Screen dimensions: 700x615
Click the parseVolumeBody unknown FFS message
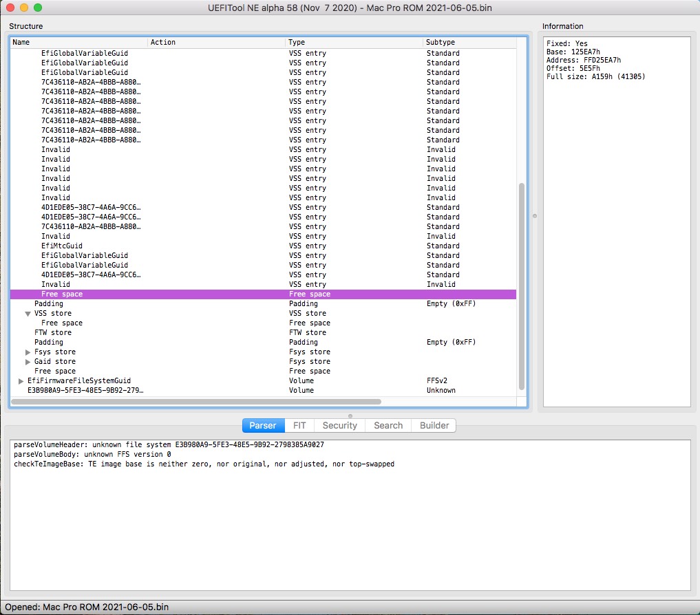(92, 454)
